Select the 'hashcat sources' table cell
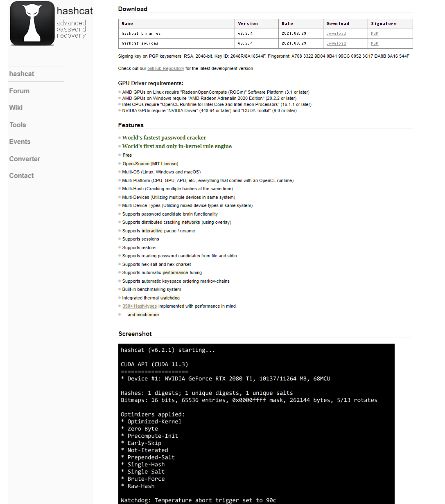 tap(176, 43)
